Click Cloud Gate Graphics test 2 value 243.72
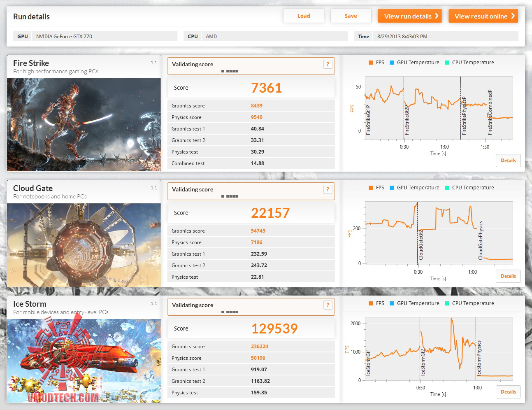This screenshot has width=532, height=410. (259, 266)
